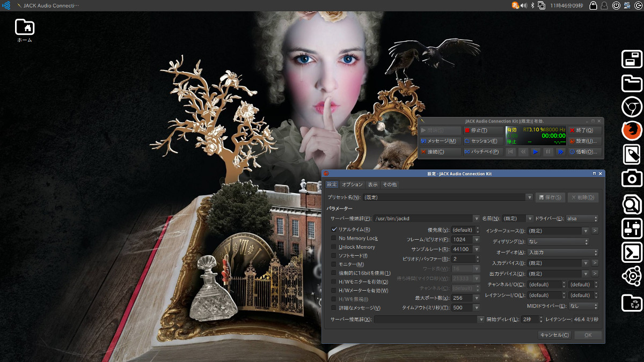Click the transport play button
The image size is (644, 362).
(536, 152)
